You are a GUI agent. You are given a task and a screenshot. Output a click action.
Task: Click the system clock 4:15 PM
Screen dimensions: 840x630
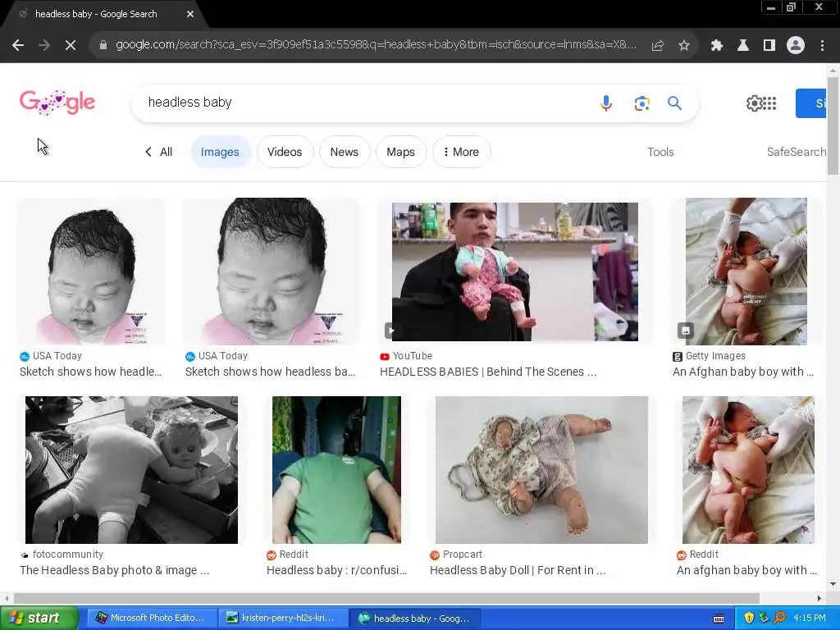pyautogui.click(x=810, y=619)
